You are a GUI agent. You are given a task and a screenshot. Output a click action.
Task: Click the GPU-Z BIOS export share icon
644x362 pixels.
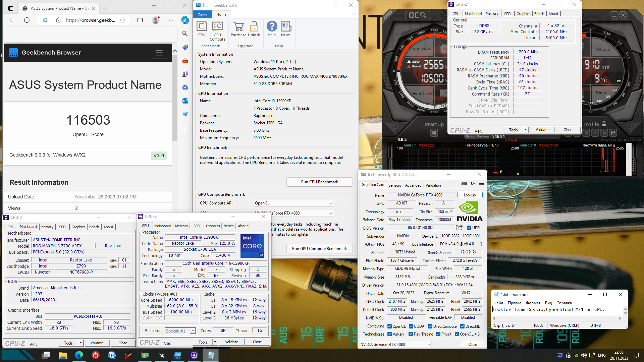point(459,228)
